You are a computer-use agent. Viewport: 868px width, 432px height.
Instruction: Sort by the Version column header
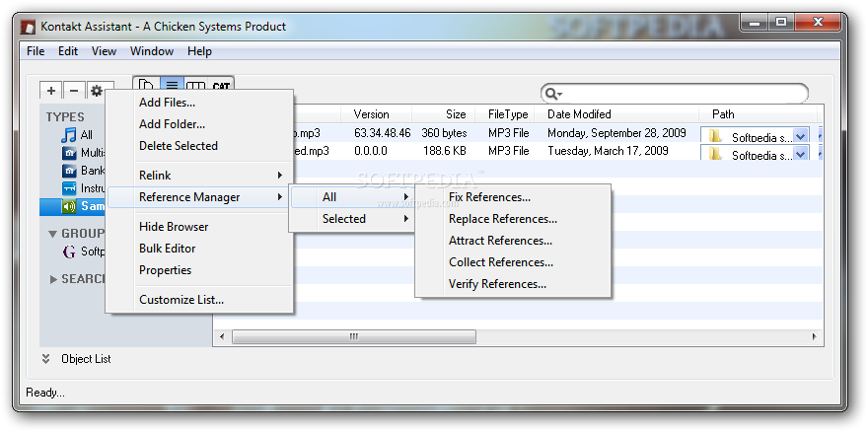376,114
